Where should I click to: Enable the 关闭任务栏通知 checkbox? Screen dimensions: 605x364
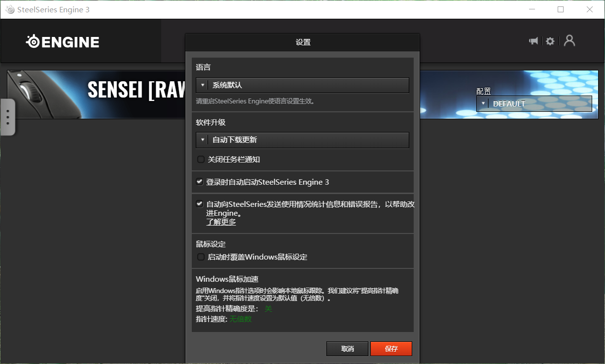coord(201,159)
